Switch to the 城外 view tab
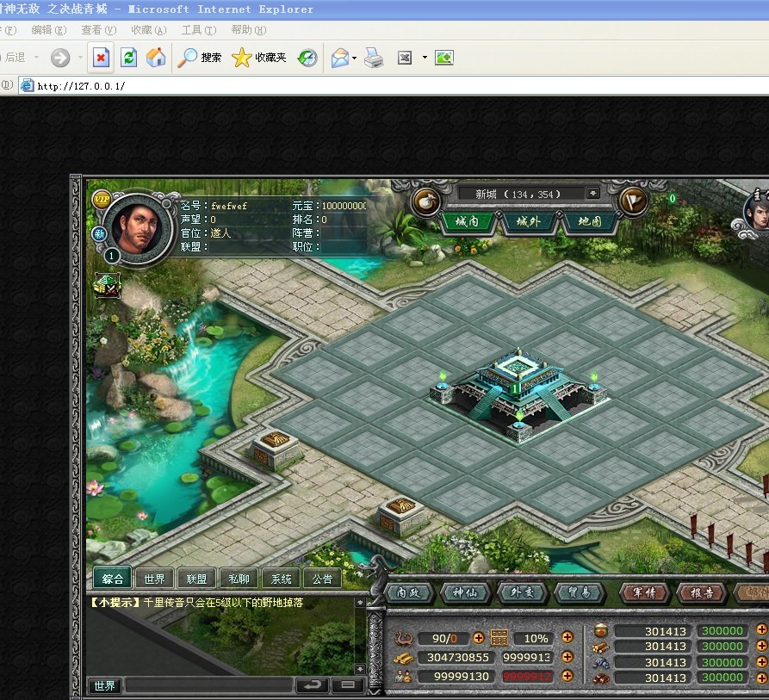This screenshot has width=769, height=700. [x=529, y=222]
